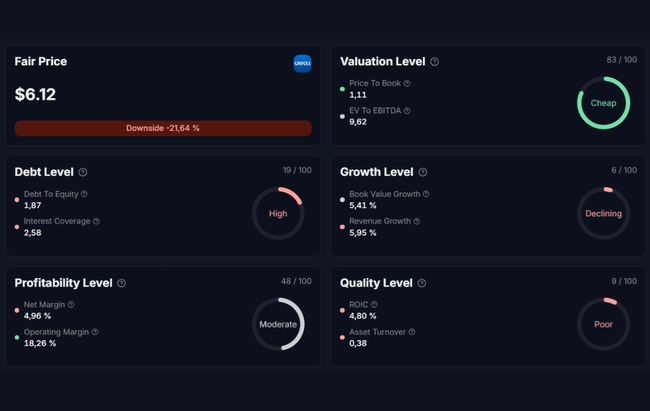Click the Asset Turnover help icon
The height and width of the screenshot is (411, 650).
click(412, 332)
